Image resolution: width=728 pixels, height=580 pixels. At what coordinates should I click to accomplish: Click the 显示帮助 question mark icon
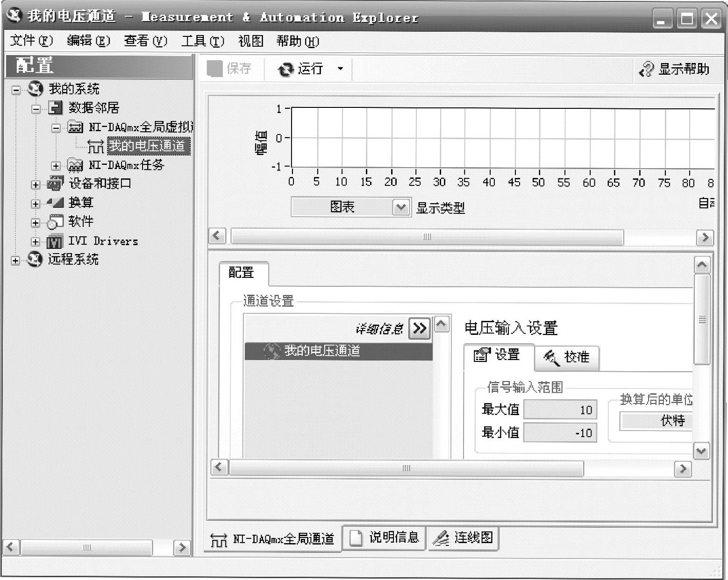[647, 70]
